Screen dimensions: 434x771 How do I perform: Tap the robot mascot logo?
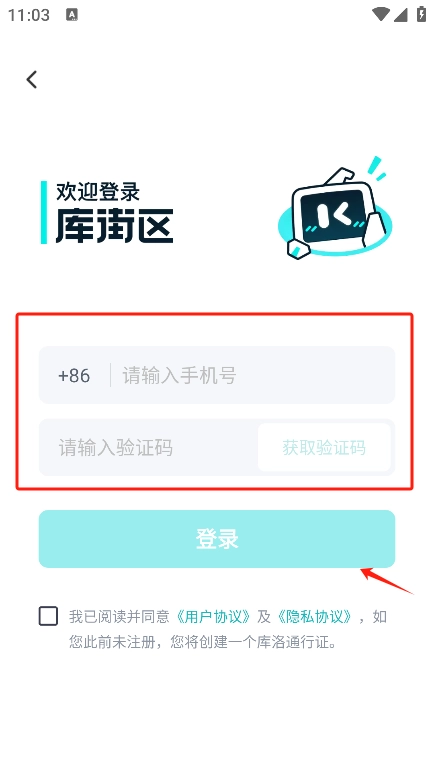[x=335, y=208]
